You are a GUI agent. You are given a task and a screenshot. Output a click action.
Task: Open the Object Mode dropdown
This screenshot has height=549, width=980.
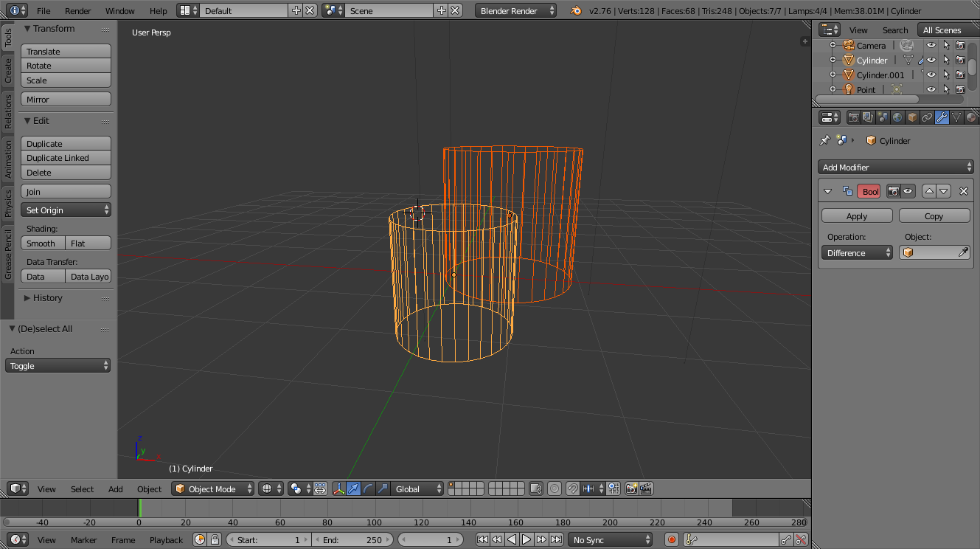point(212,488)
